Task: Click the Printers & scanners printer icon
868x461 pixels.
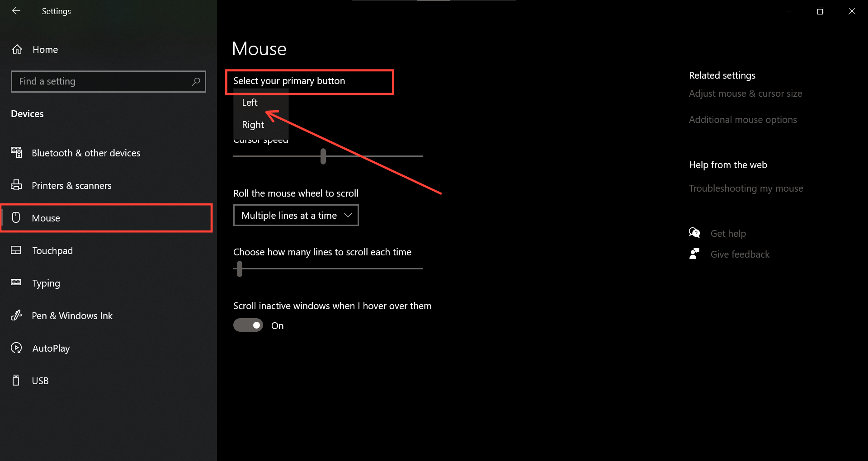Action: [x=16, y=185]
